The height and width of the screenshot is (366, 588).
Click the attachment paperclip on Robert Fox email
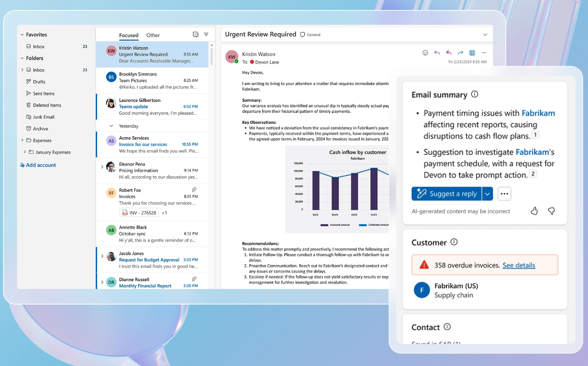(x=194, y=190)
